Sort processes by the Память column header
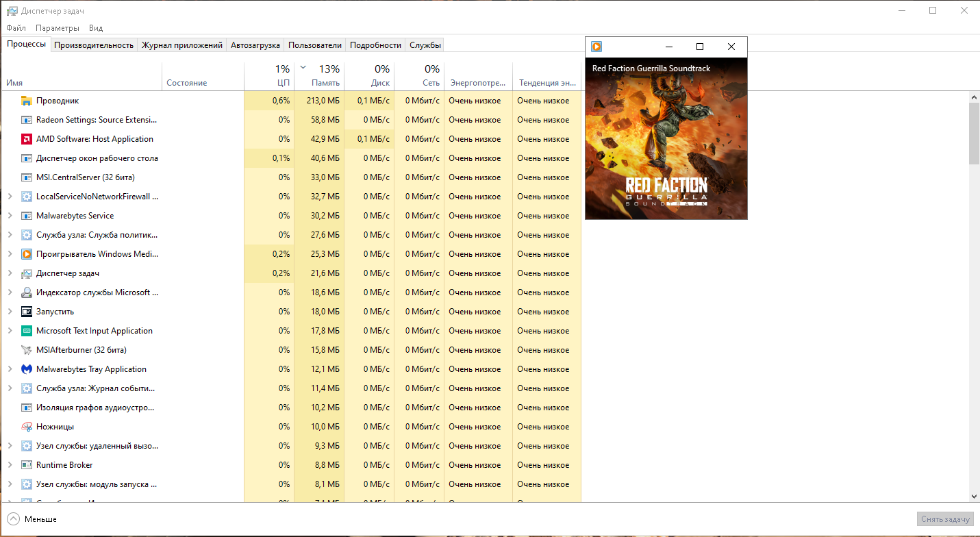Image resolution: width=980 pixels, height=537 pixels. pos(319,75)
